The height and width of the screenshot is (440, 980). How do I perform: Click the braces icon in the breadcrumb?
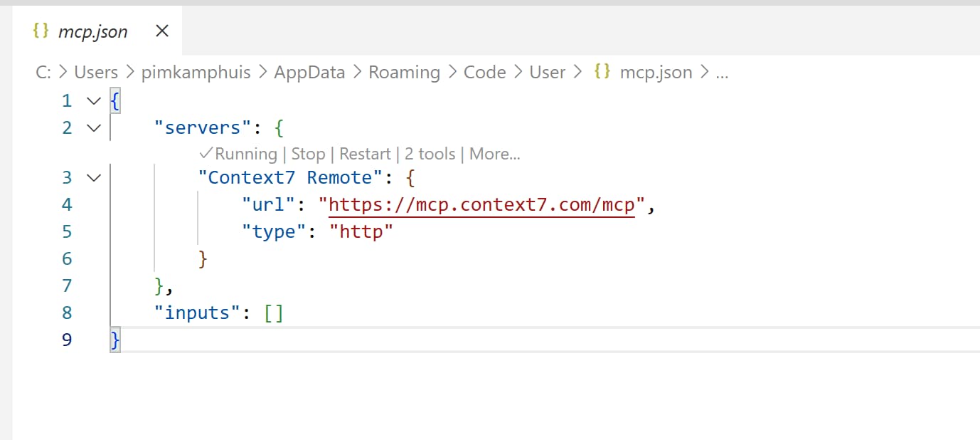click(x=602, y=72)
